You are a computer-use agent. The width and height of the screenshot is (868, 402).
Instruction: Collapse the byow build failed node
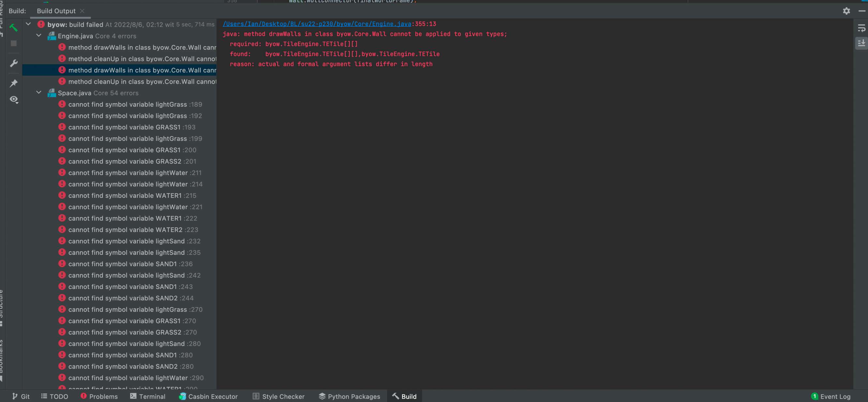tap(28, 24)
